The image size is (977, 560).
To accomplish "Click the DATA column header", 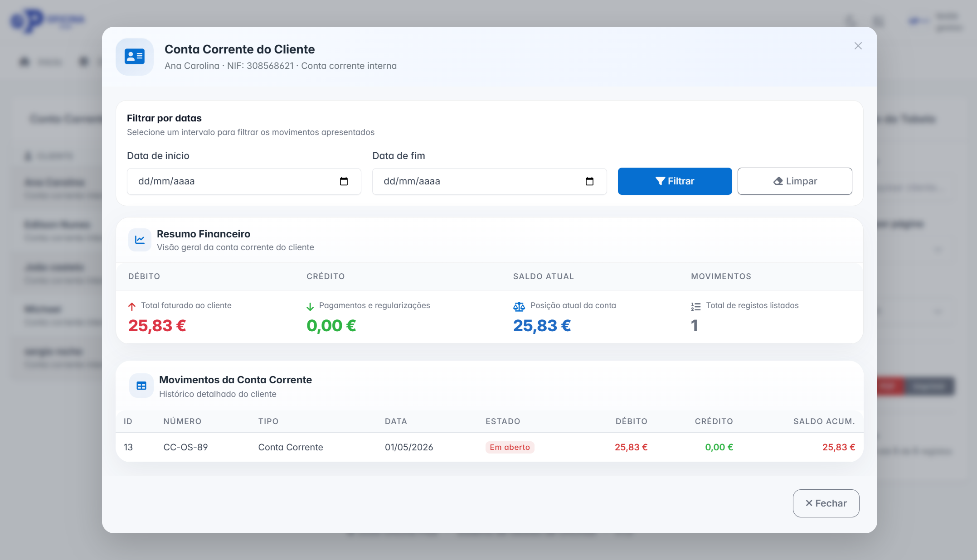I will click(396, 421).
